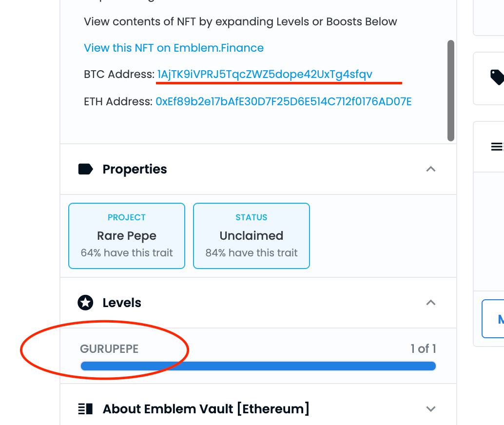Viewport: 504px width, 425px height.
Task: Click the About Emblem Vault [Ethereum] header
Action: [x=258, y=409]
